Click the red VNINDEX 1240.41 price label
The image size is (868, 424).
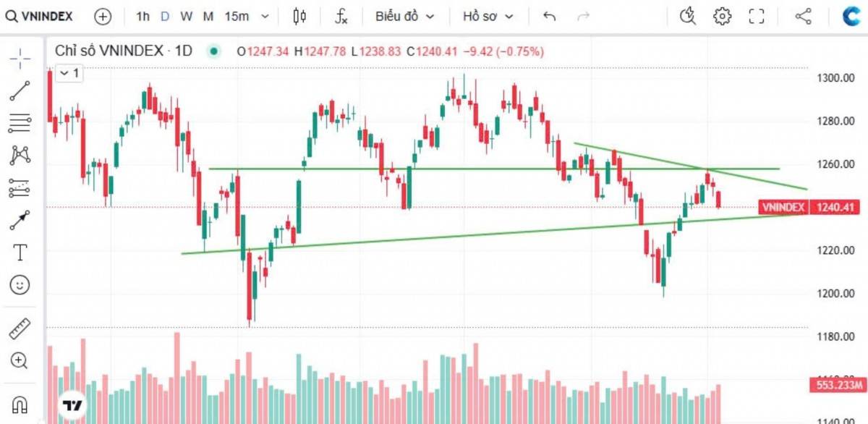pyautogui.click(x=809, y=208)
